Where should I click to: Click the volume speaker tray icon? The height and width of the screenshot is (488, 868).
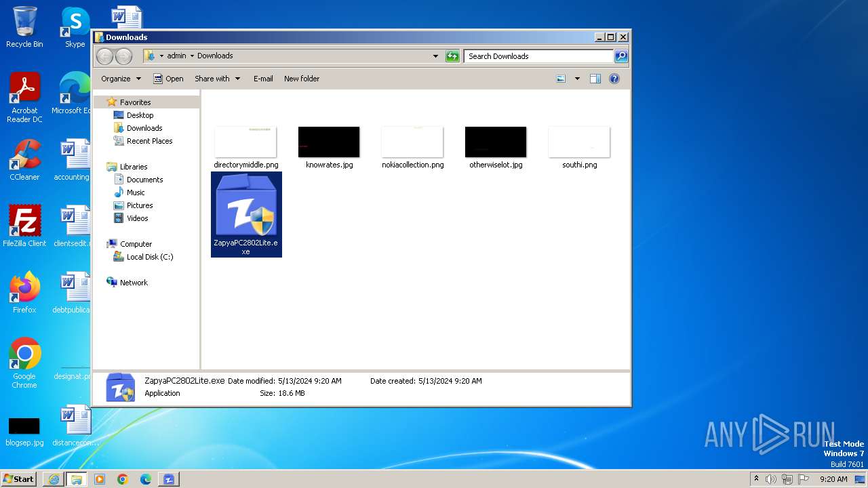771,479
